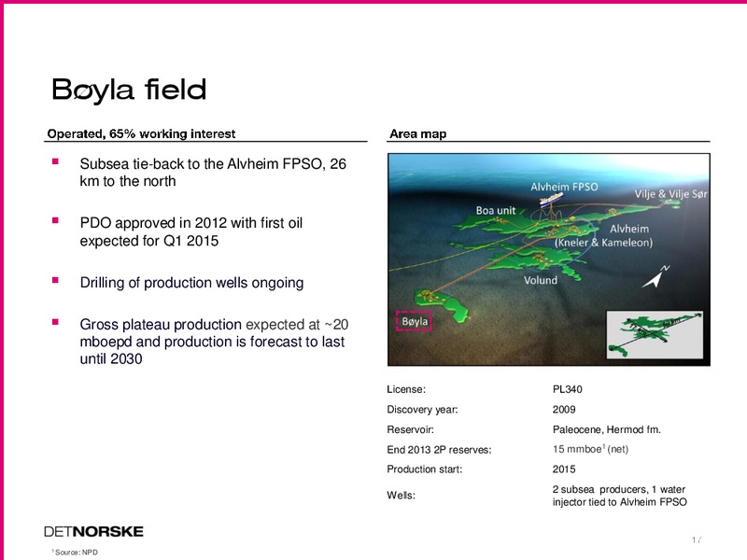The height and width of the screenshot is (560, 747).
Task: Click the production start value '2015'
Action: coord(564,469)
